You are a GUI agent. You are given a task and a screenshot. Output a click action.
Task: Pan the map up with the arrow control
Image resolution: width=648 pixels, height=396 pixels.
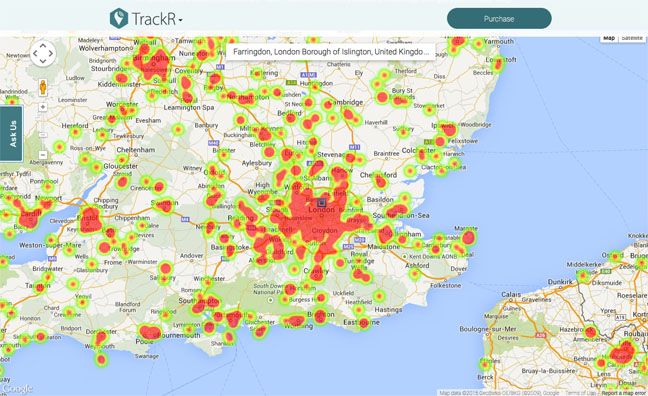43,45
